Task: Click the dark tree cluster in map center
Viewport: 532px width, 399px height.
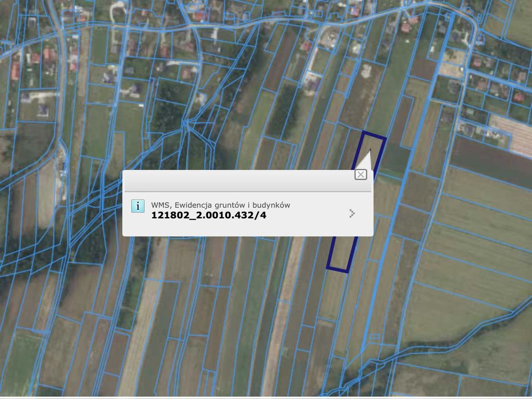Action: click(x=285, y=112)
